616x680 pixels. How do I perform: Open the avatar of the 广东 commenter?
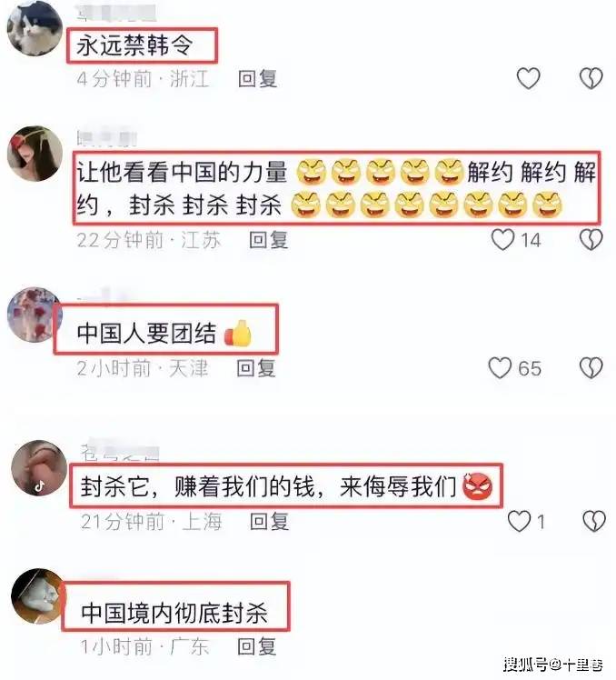point(38,596)
